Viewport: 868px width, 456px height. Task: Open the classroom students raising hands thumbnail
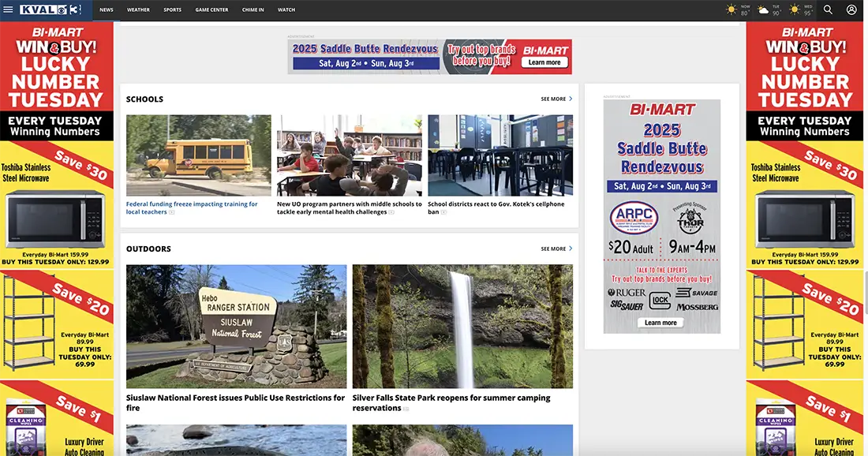pos(350,155)
